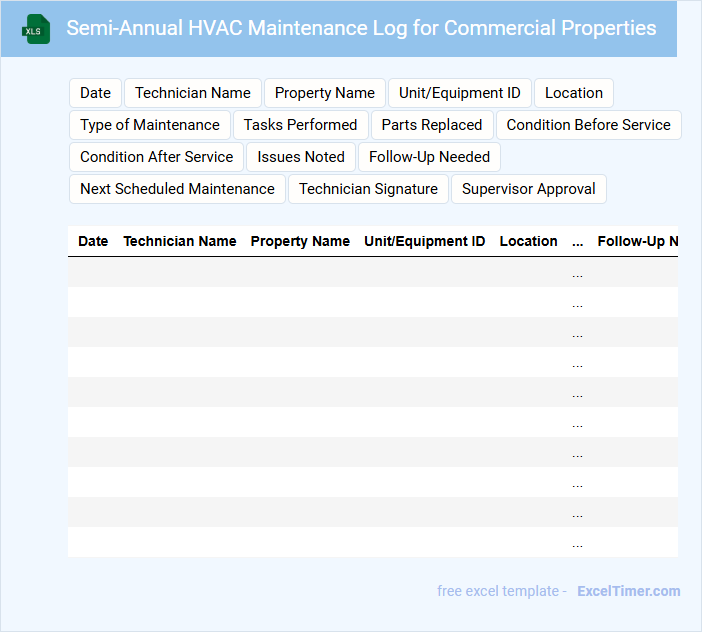Click the Location field tag
The image size is (702, 632).
click(x=574, y=93)
